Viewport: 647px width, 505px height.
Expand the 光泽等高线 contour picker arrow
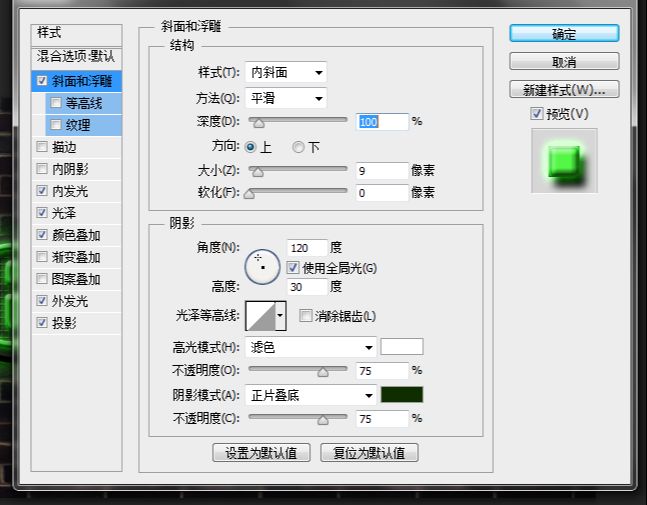tap(280, 316)
